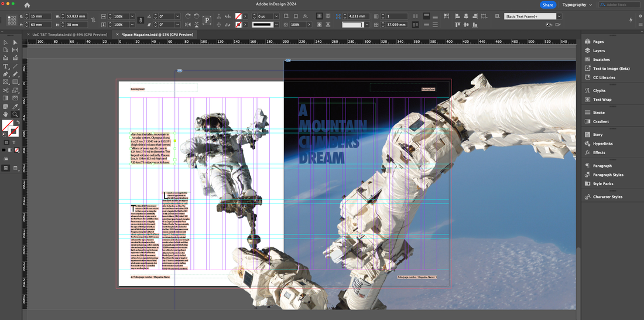The image size is (644, 320).
Task: Click the control bar stroke swatch
Action: tap(238, 25)
